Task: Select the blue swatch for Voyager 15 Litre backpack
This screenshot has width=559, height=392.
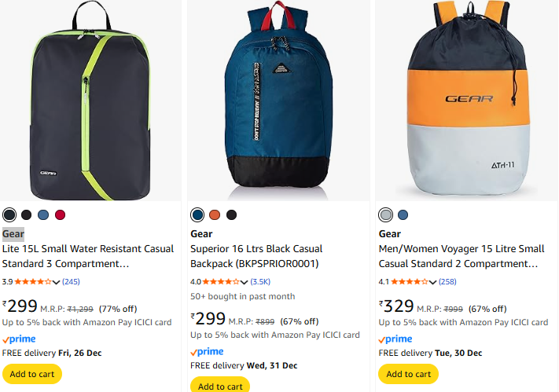Action: [x=403, y=214]
